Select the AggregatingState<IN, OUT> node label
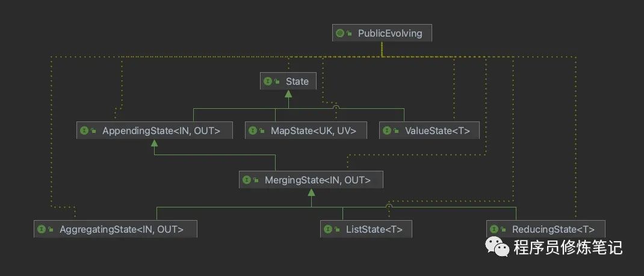The image size is (644, 276). pyautogui.click(x=122, y=229)
